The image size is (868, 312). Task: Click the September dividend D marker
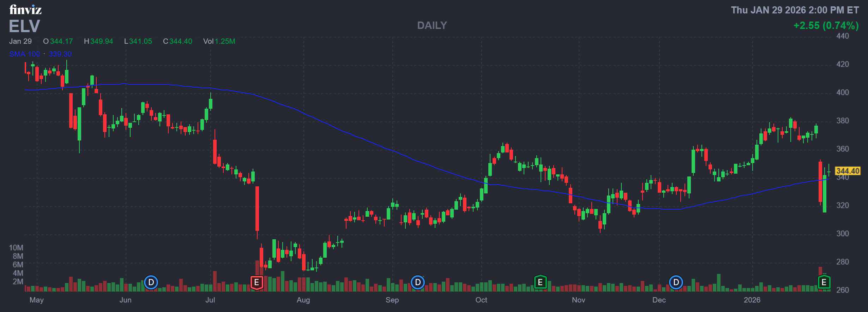(x=418, y=282)
